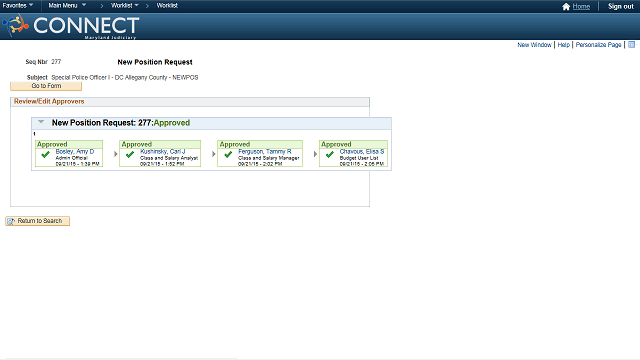Open the Help link

563,44
